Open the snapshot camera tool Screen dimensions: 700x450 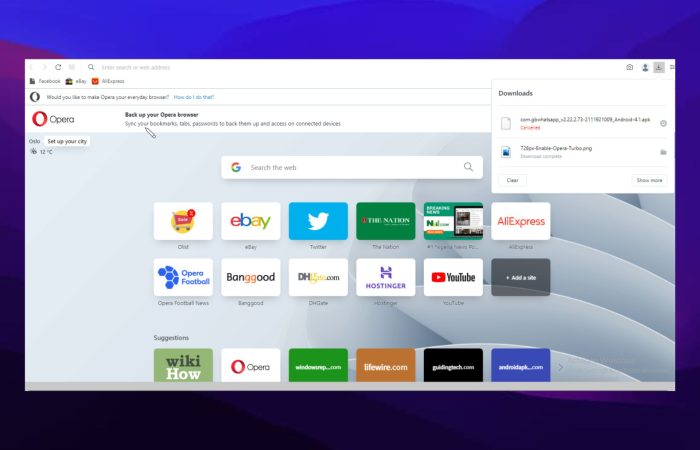click(629, 67)
